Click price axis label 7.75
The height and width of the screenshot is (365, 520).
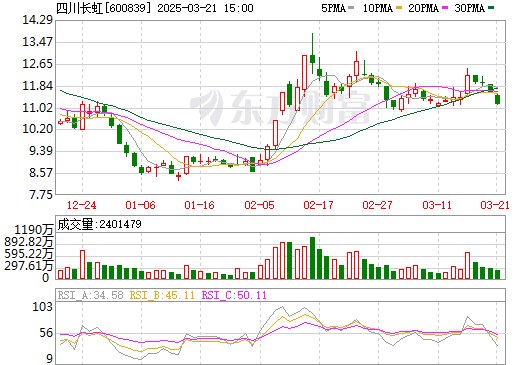click(41, 195)
